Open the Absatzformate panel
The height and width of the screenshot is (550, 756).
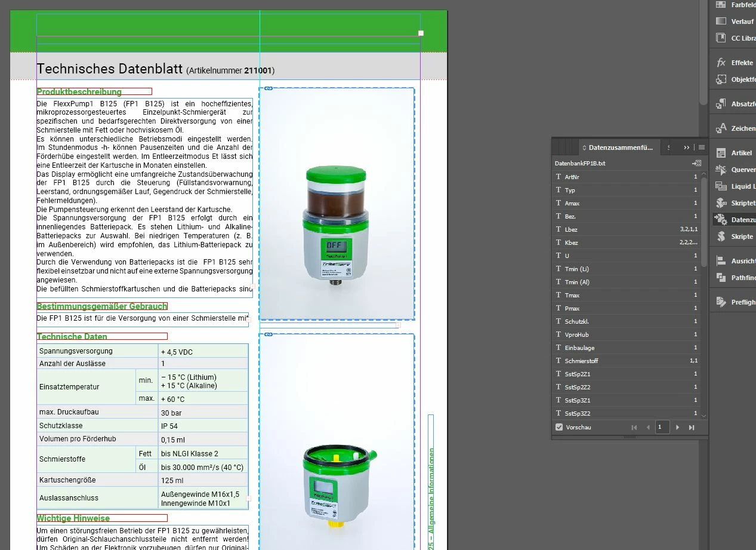734,104
